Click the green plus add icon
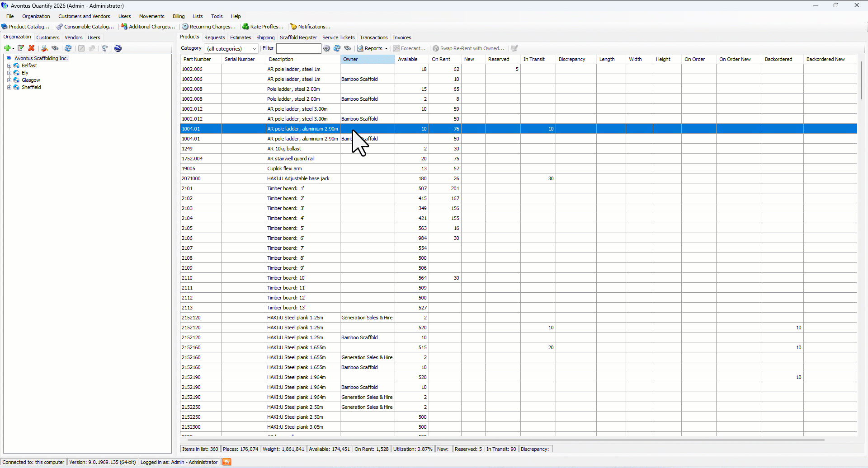This screenshot has height=468, width=868. 7,48
